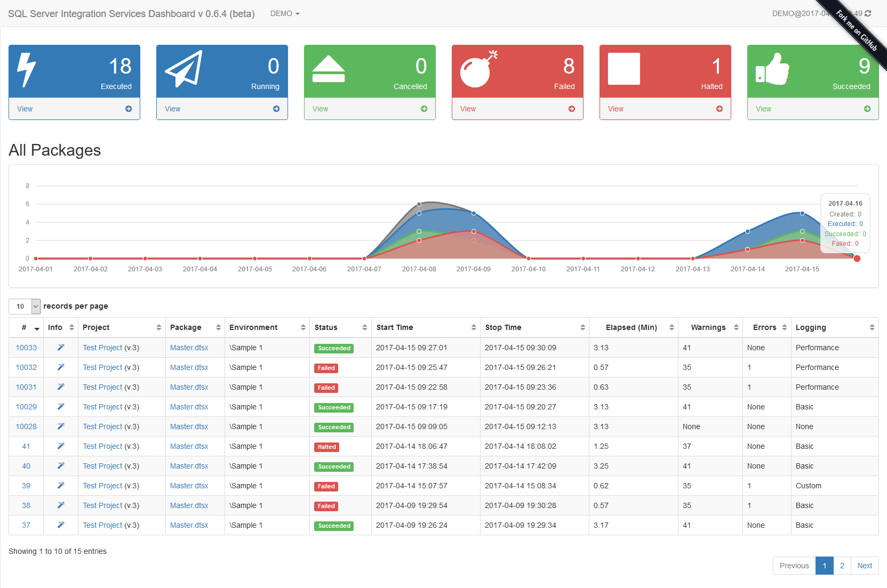
Task: Click the Next pagination button
Action: click(x=865, y=566)
